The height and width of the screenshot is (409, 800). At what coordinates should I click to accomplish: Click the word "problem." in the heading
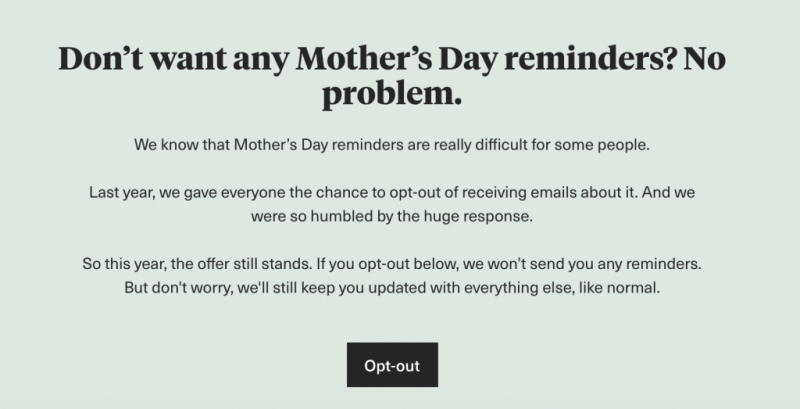392,94
